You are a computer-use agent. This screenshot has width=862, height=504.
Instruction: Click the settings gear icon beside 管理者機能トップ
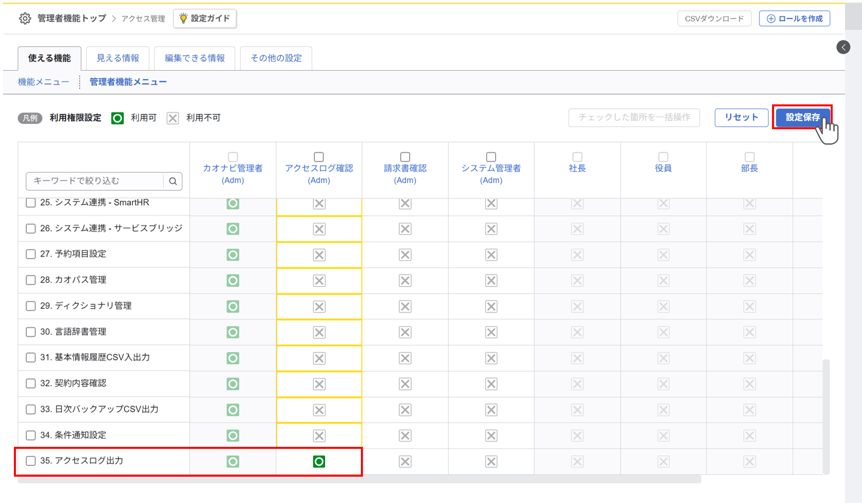pyautogui.click(x=25, y=18)
